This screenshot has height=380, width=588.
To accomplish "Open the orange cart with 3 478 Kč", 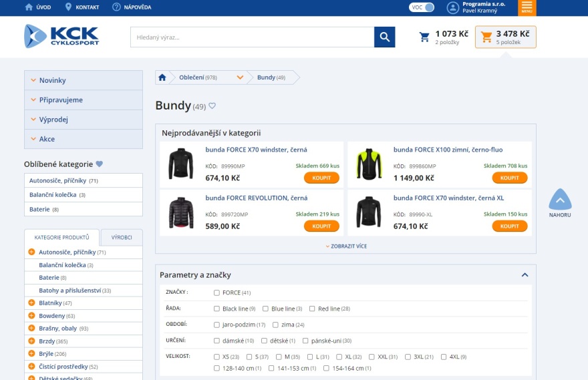I will (506, 37).
